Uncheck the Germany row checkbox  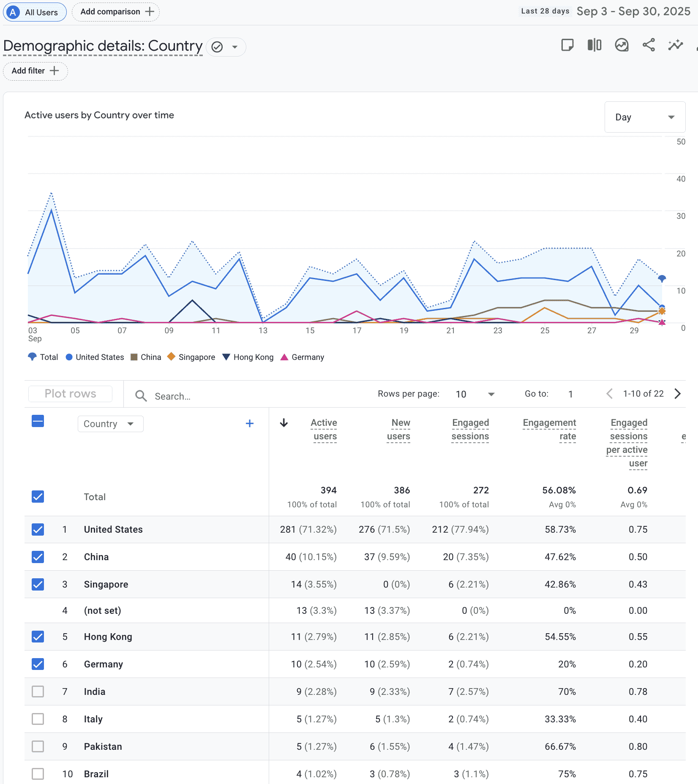(x=38, y=664)
